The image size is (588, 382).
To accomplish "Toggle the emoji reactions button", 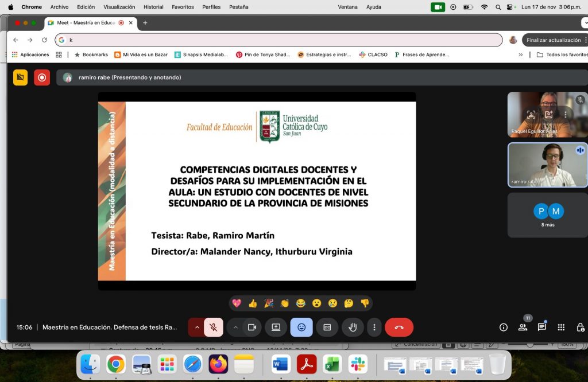I will (x=301, y=327).
